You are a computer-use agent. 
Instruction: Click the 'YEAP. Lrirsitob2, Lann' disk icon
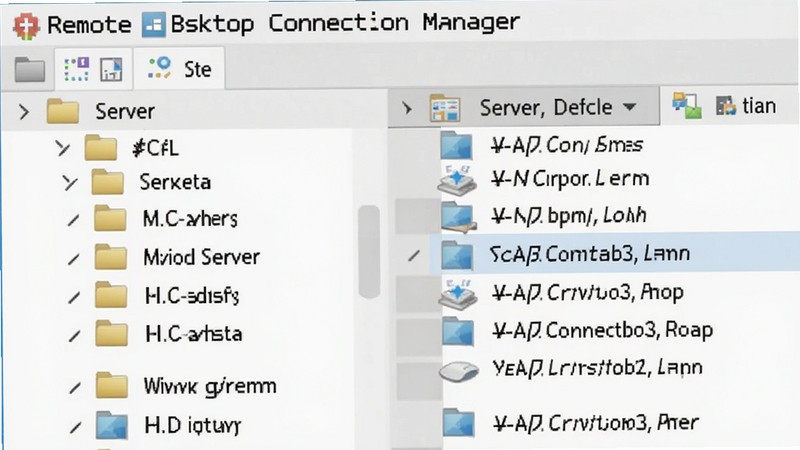point(459,371)
